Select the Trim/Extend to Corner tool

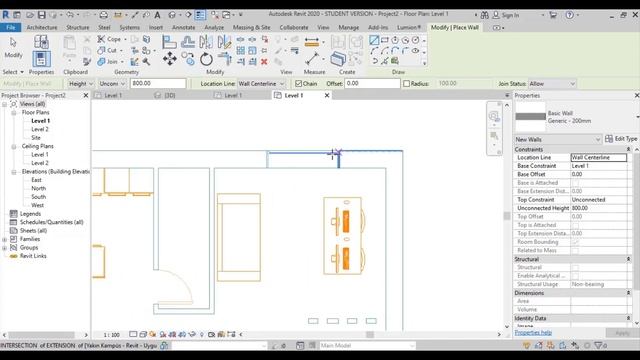[x=224, y=60]
